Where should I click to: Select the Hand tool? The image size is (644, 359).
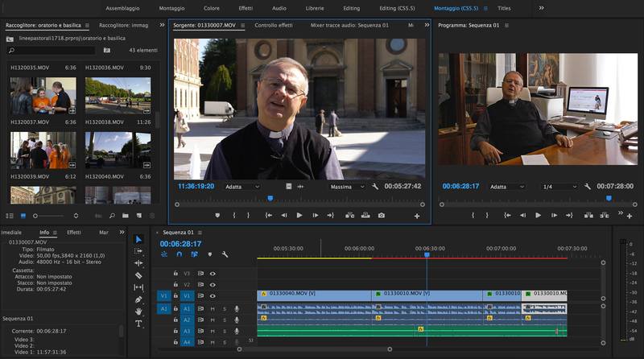click(x=138, y=312)
